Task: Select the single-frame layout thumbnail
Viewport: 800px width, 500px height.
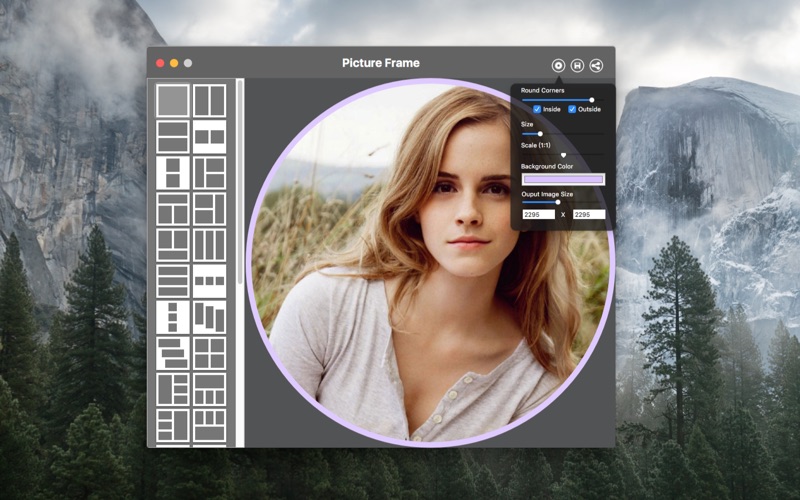Action: pos(172,100)
